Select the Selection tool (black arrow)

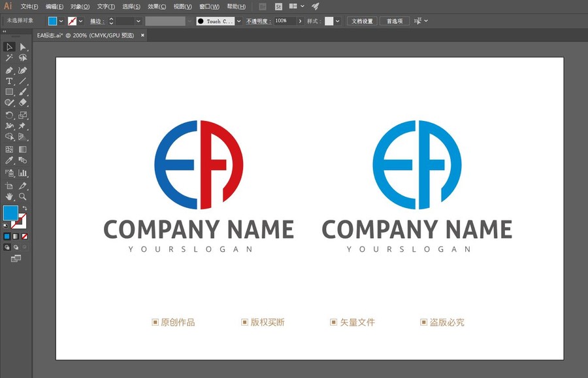tap(9, 47)
